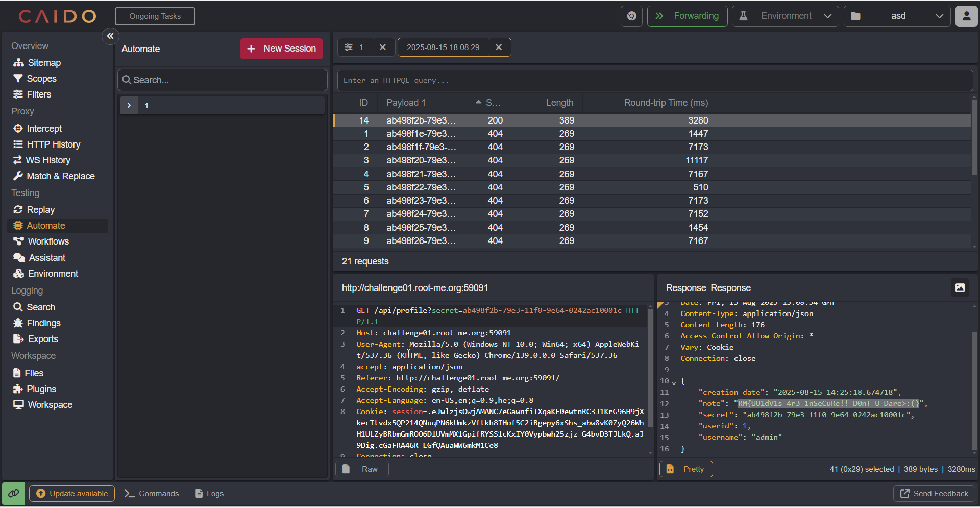
Task: Toggle the Forwarding intercept mode
Action: (x=687, y=16)
